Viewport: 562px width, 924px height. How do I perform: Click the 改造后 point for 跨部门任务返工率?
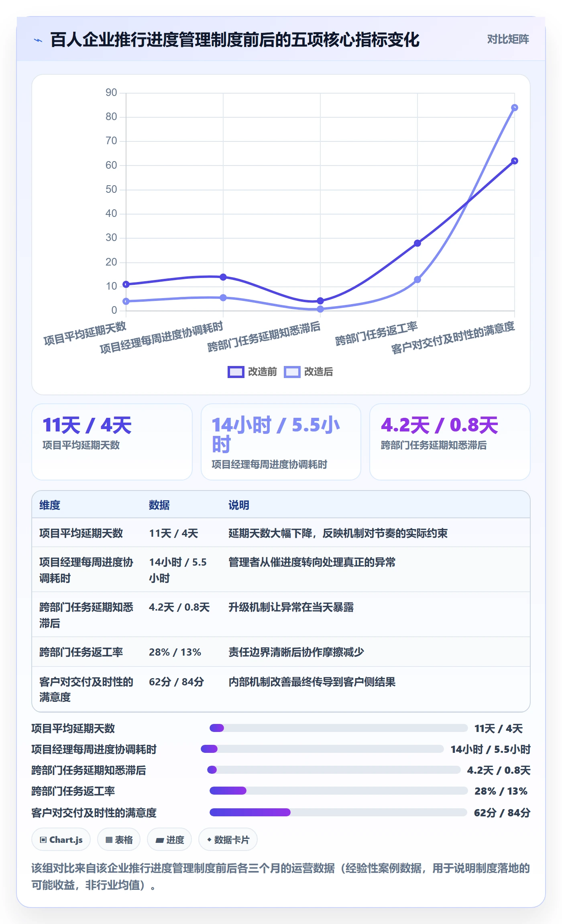click(417, 280)
